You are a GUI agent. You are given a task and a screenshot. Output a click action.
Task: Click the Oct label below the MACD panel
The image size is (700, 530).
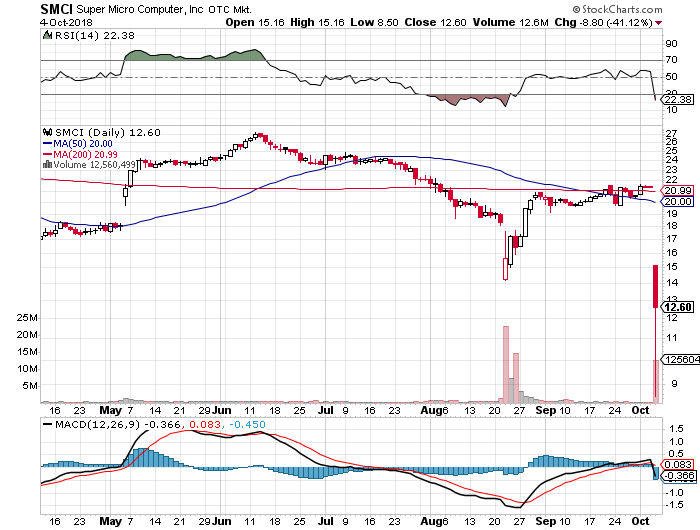(640, 521)
